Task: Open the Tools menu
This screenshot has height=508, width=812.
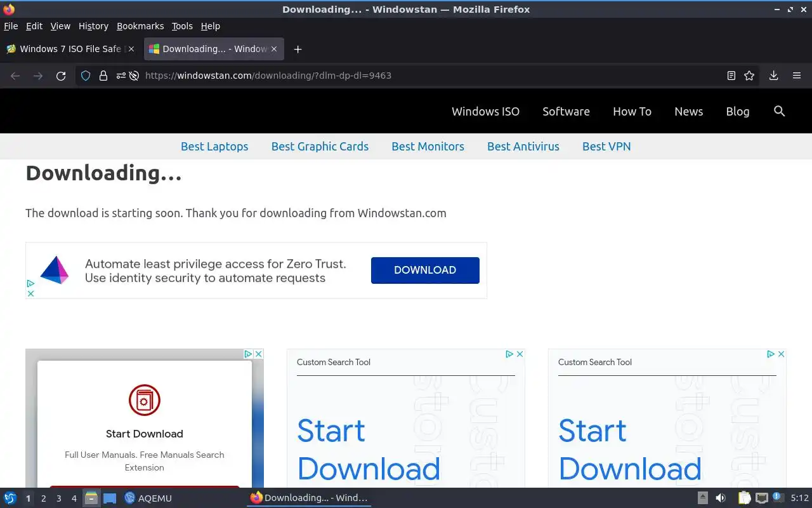Action: coord(182,26)
